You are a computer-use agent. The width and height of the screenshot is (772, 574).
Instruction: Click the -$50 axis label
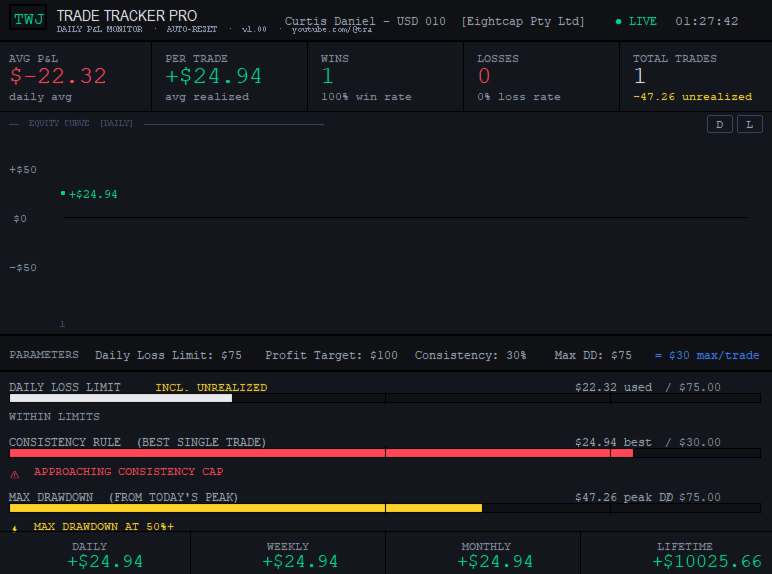[23, 268]
